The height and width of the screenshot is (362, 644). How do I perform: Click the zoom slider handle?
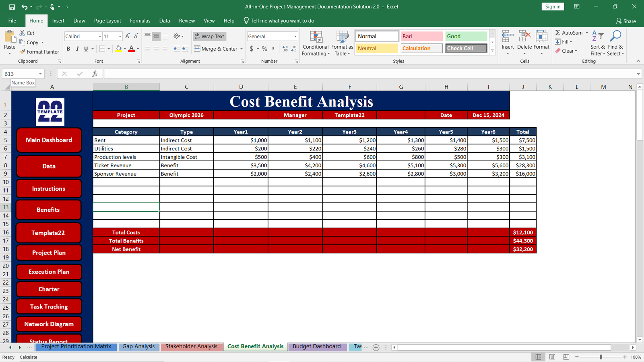point(601,357)
